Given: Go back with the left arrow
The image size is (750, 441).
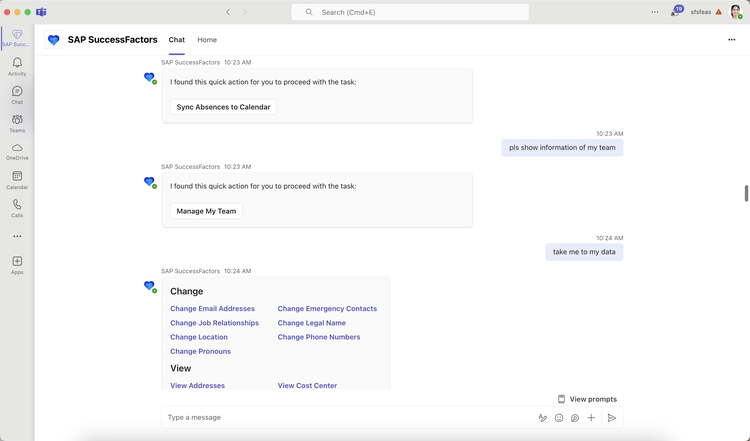Looking at the screenshot, I should (x=228, y=12).
